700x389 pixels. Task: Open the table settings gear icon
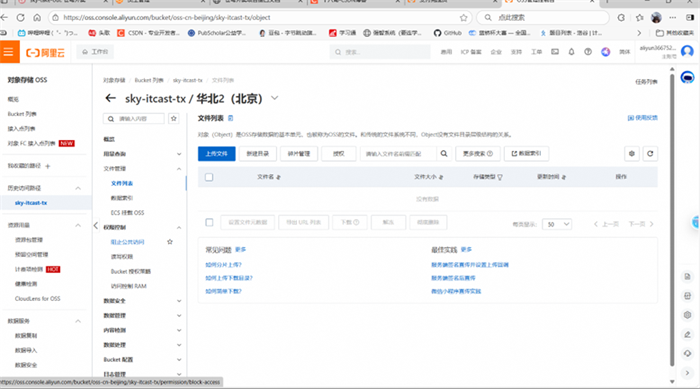(x=632, y=154)
